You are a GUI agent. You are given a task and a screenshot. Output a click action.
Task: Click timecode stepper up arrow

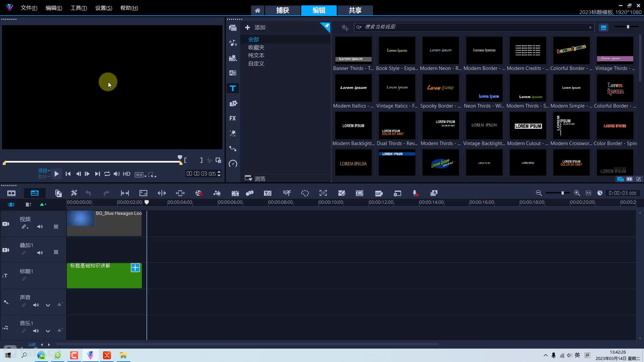219,172
